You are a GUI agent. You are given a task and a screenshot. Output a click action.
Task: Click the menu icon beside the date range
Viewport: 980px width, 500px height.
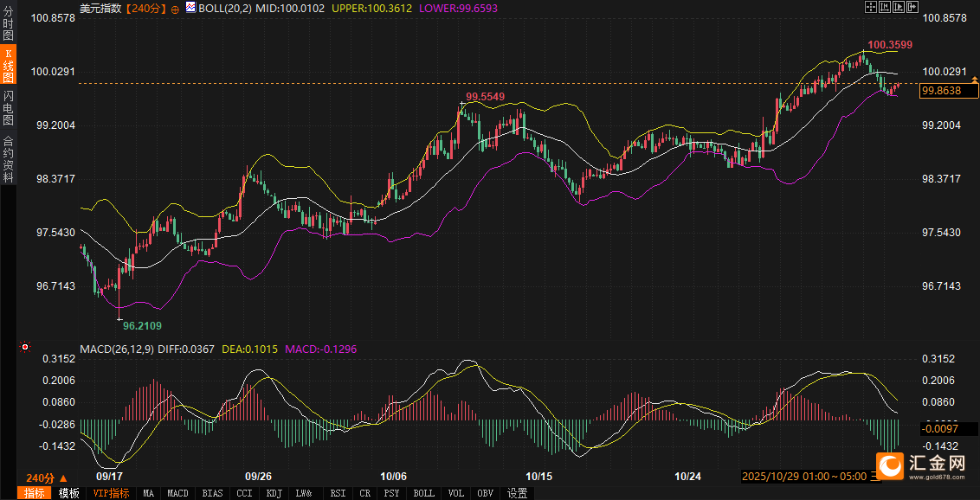[x=875, y=477]
